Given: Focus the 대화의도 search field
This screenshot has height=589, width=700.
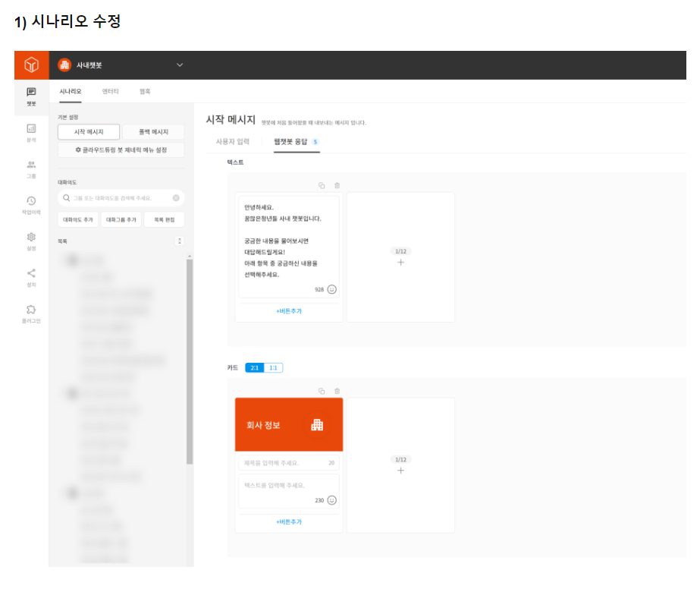Looking at the screenshot, I should click(121, 198).
